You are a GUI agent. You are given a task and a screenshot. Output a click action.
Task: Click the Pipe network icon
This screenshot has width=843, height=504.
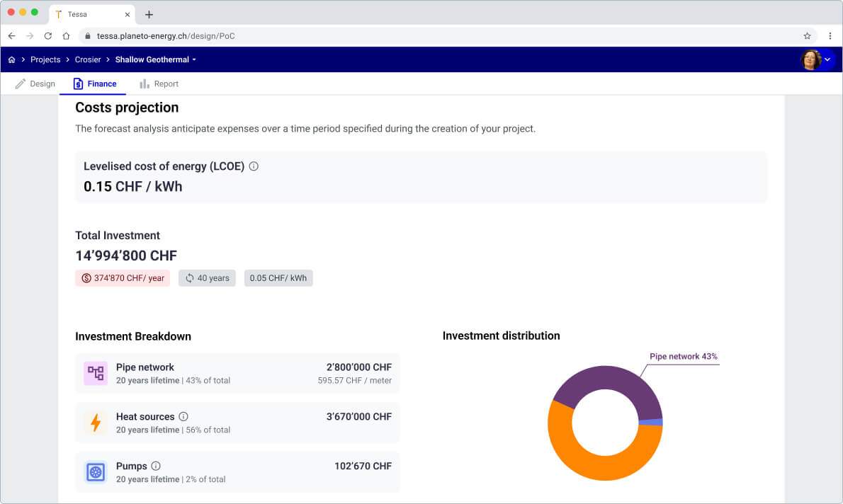[x=96, y=373]
